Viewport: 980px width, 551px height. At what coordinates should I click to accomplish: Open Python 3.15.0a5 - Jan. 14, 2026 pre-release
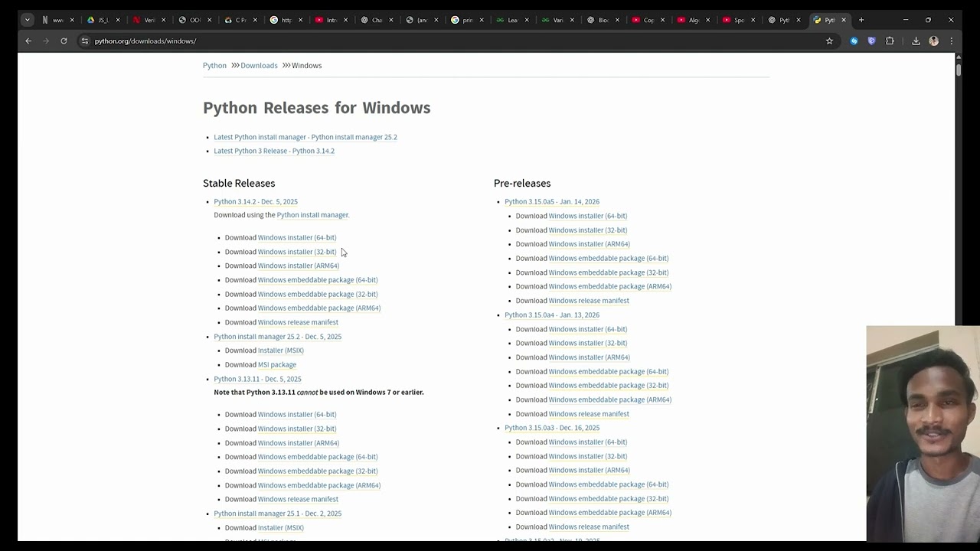pos(552,202)
